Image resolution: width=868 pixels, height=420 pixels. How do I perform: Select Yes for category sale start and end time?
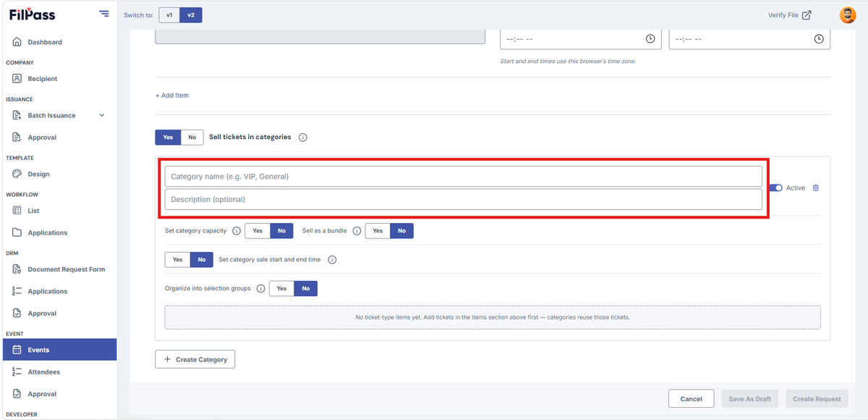click(x=177, y=259)
